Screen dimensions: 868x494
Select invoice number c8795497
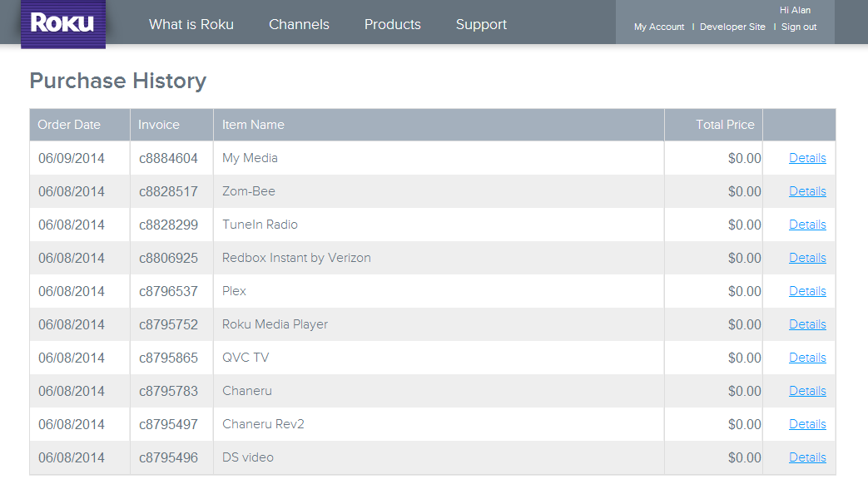168,424
